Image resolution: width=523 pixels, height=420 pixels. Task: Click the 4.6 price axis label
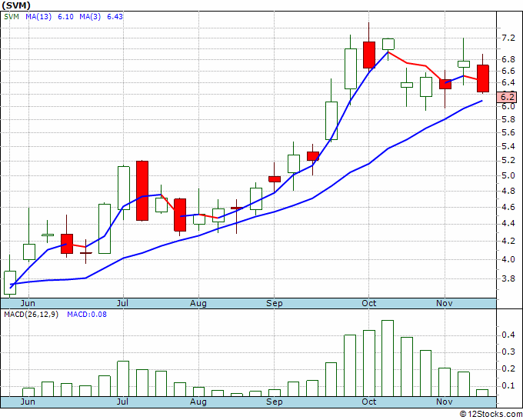pos(508,207)
